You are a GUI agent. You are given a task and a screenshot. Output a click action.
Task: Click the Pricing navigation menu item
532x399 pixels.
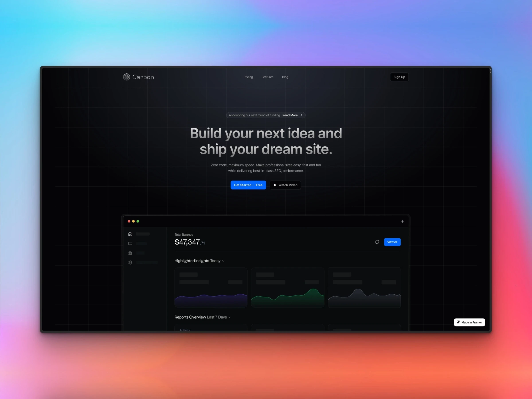pyautogui.click(x=248, y=77)
